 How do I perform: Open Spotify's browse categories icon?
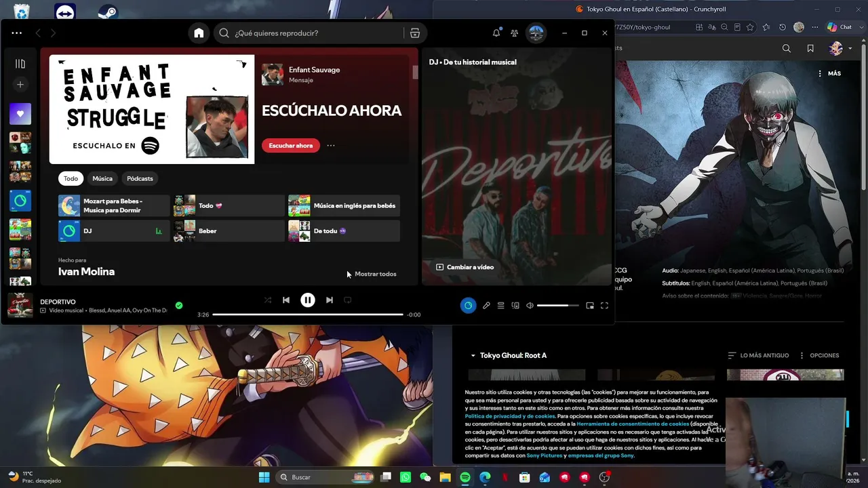[415, 33]
